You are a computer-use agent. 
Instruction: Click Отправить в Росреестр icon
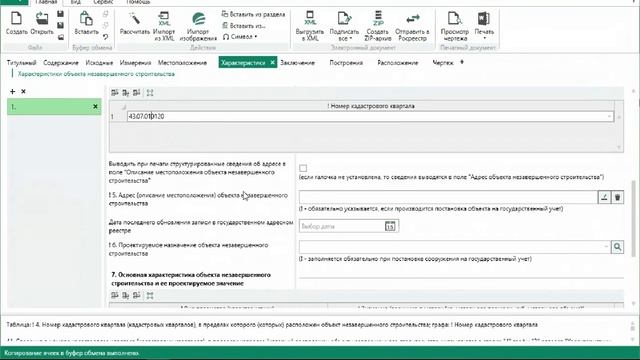click(412, 27)
